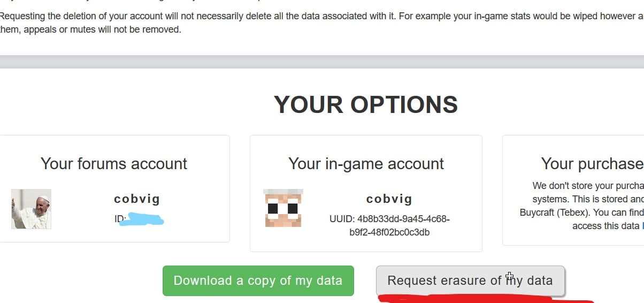The width and height of the screenshot is (644, 303).
Task: Click the ID label in forums account card
Action: (x=119, y=219)
